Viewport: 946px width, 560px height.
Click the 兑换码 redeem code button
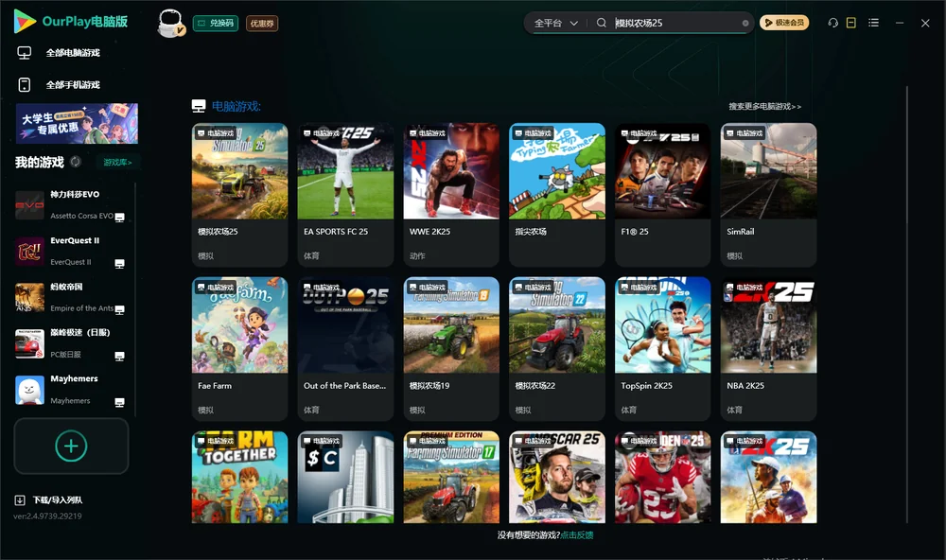click(216, 24)
